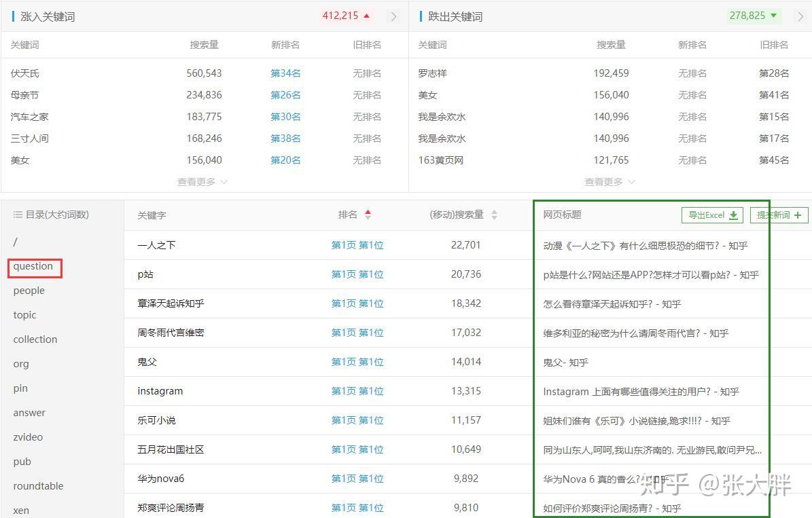Image resolution: width=812 pixels, height=518 pixels.
Task: Open 第1页 第1位 link for 一人之下
Action: click(357, 245)
